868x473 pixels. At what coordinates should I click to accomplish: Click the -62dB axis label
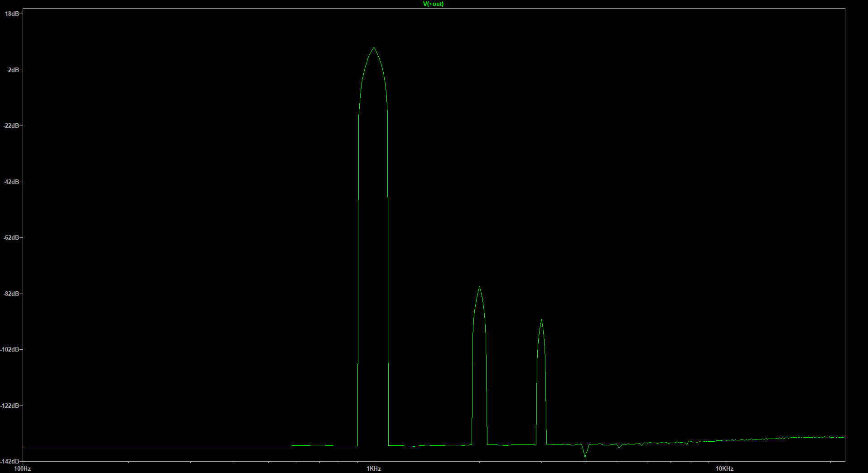pyautogui.click(x=11, y=237)
